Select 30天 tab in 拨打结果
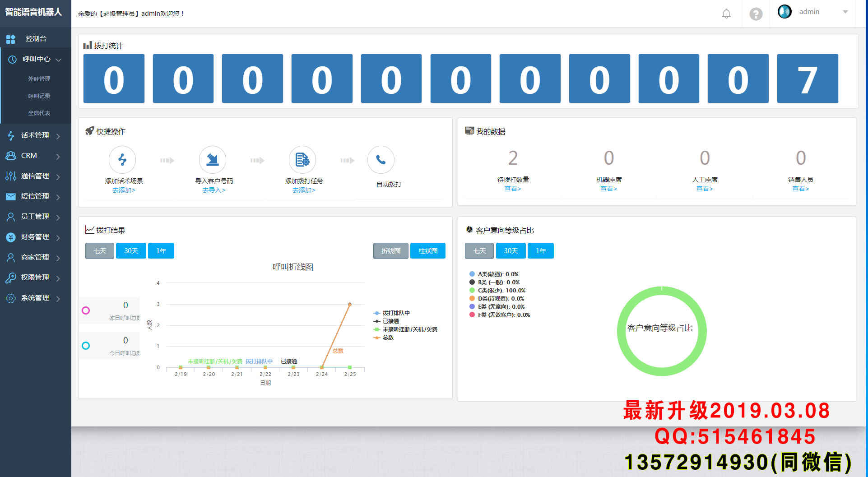Viewport: 868px width, 477px height. tap(131, 251)
